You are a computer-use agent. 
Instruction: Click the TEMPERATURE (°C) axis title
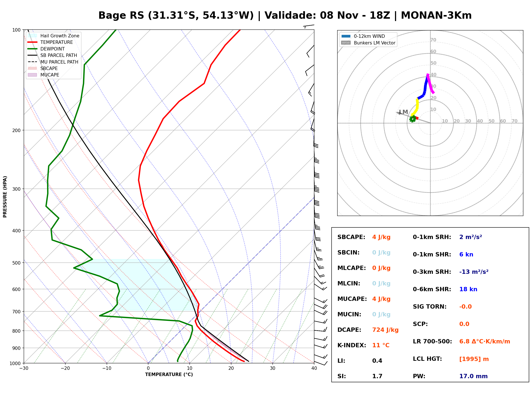[x=169, y=375]
